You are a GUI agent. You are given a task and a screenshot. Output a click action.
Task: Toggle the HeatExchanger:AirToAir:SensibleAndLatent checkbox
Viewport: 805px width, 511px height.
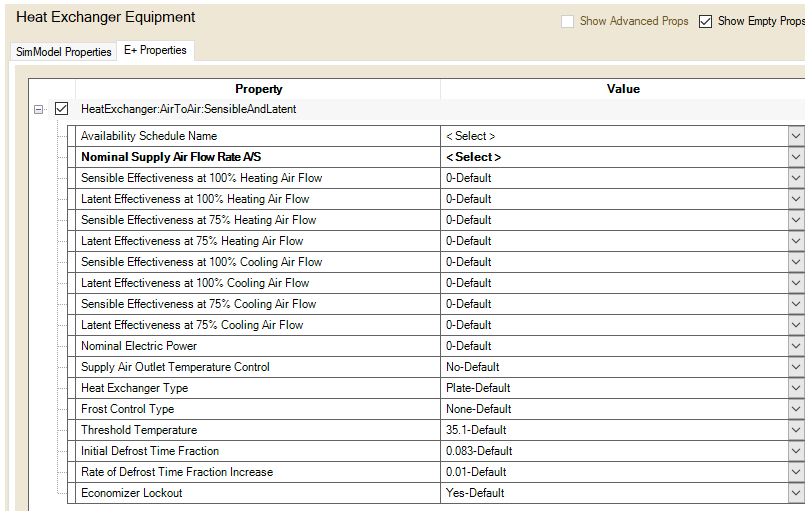[x=62, y=109]
